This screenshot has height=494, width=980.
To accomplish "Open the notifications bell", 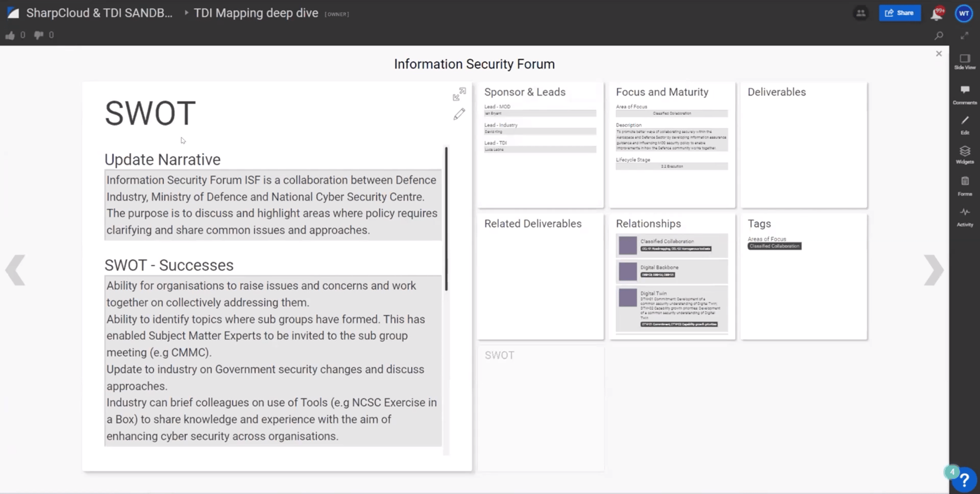I will click(x=936, y=14).
